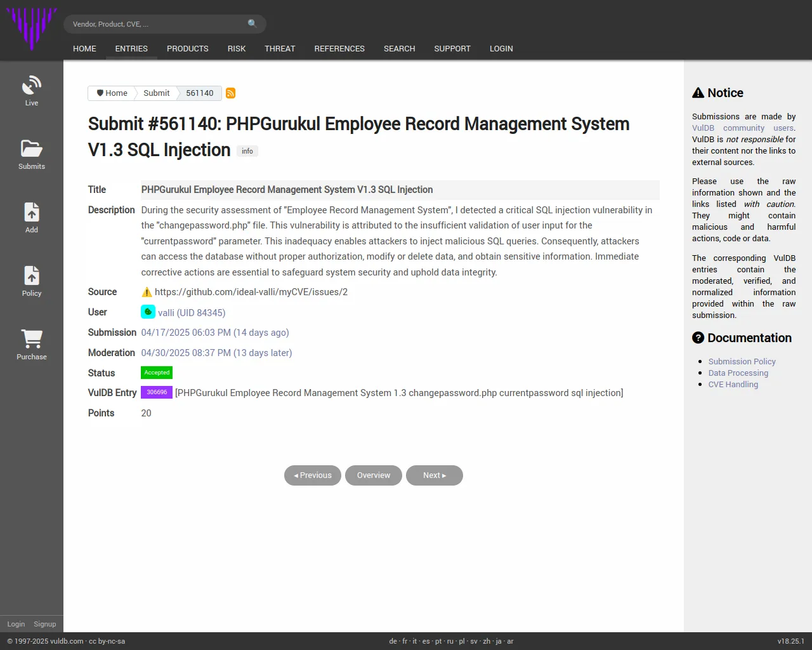Open the PRODUCTS menu item
This screenshot has width=812, height=650.
188,49
